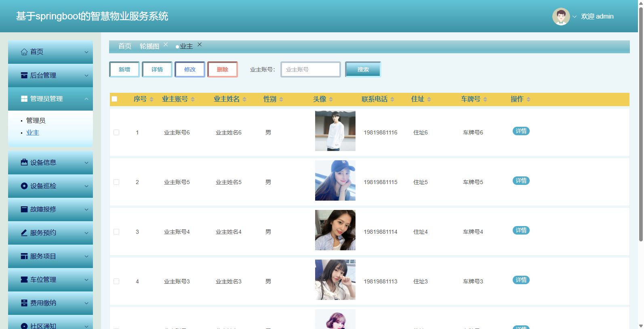Expand the 设备信息 menu chevron
644x329 pixels.
click(86, 163)
